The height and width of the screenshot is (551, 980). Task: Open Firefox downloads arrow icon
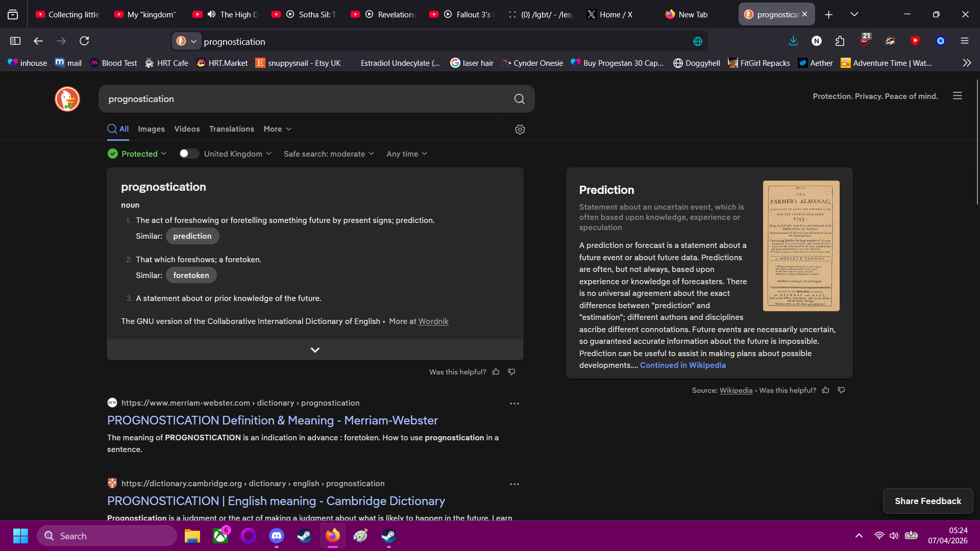pyautogui.click(x=793, y=41)
